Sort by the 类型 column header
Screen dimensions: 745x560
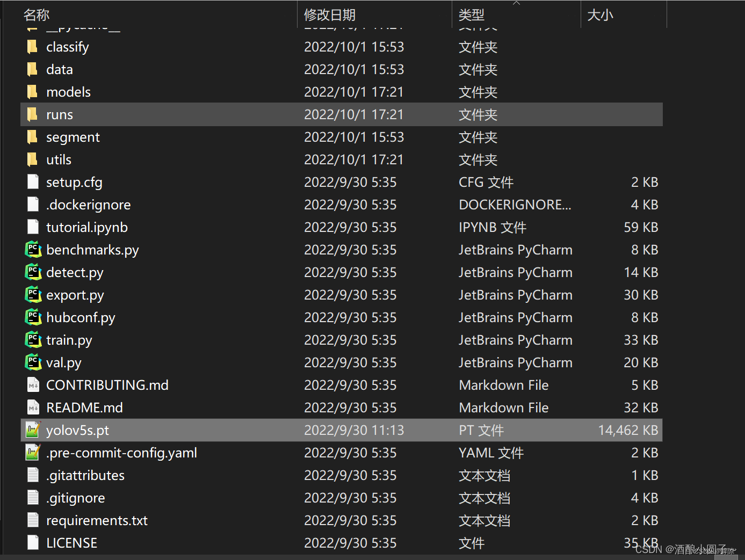click(x=472, y=15)
